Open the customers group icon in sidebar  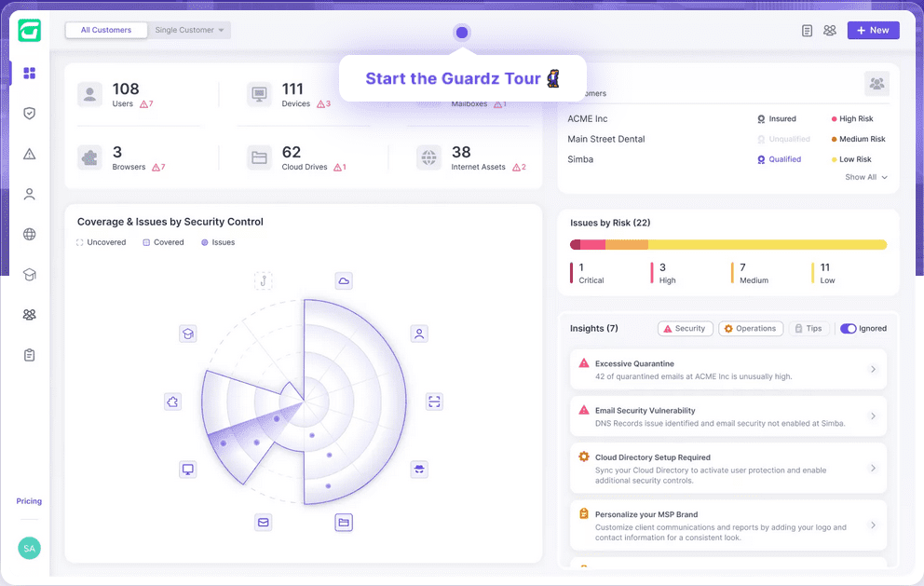pos(30,315)
